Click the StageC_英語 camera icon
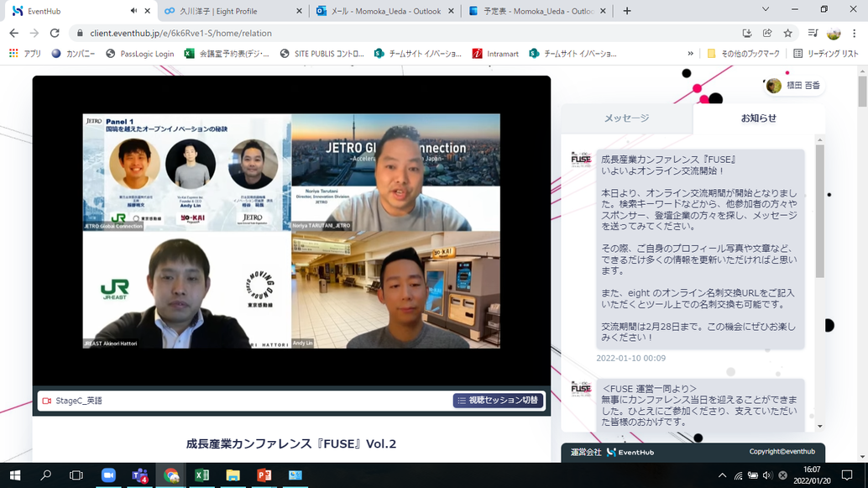This screenshot has width=868, height=488. pyautogui.click(x=47, y=401)
